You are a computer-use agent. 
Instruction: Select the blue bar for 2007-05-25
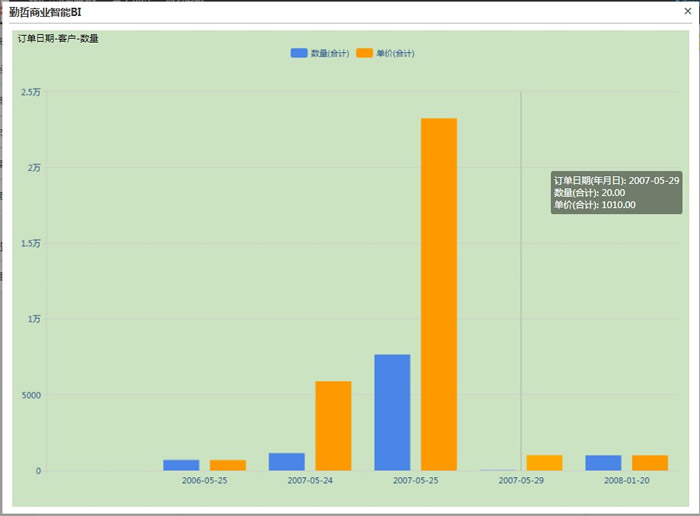coord(392,412)
